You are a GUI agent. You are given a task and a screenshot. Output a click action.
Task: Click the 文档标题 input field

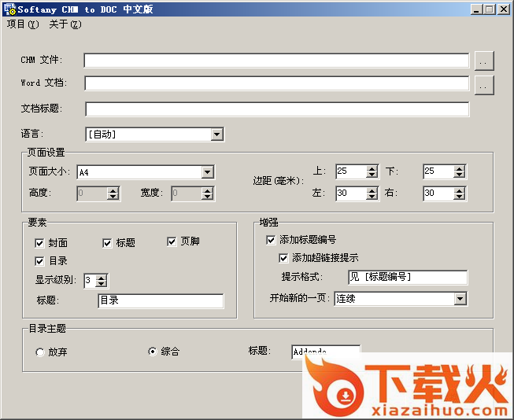(x=277, y=109)
